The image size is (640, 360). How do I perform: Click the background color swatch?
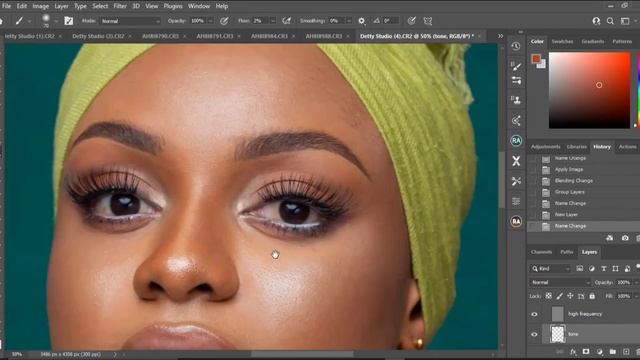[542, 65]
